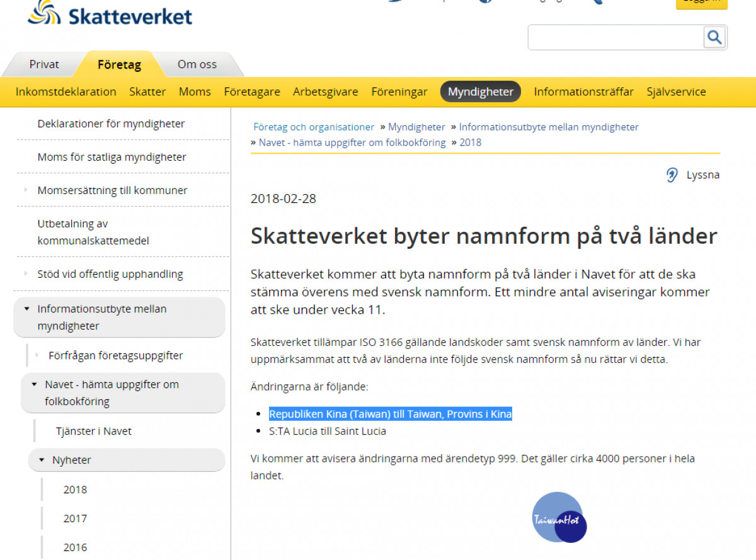Open Självservice menu item
Screen dimensions: 756x560
676,92
